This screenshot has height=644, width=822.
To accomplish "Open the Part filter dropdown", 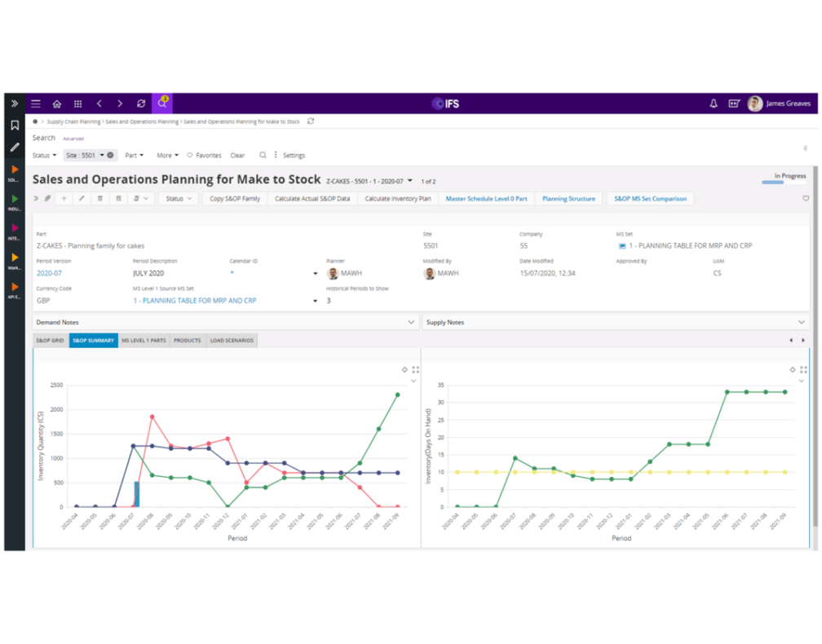I will pyautogui.click(x=134, y=155).
